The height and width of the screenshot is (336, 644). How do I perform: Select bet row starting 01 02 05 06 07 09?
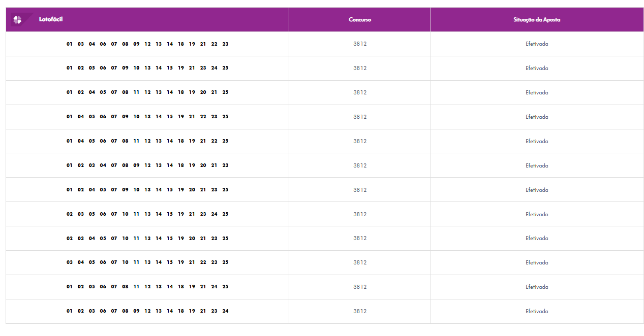click(324, 68)
